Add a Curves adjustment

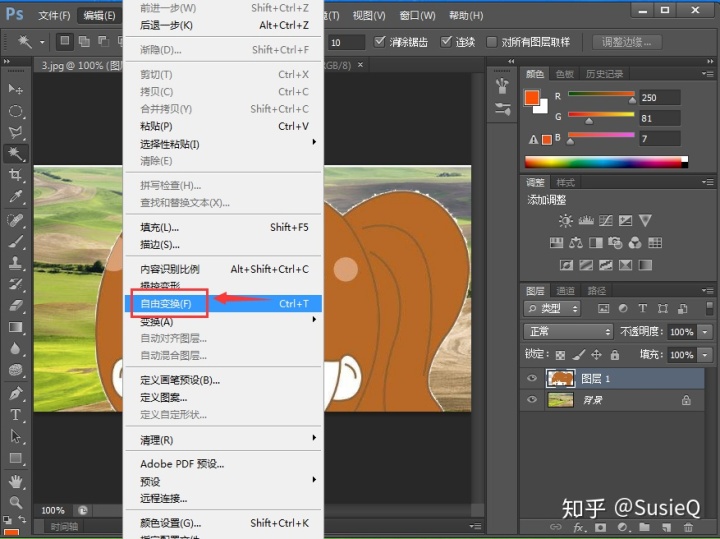point(606,220)
